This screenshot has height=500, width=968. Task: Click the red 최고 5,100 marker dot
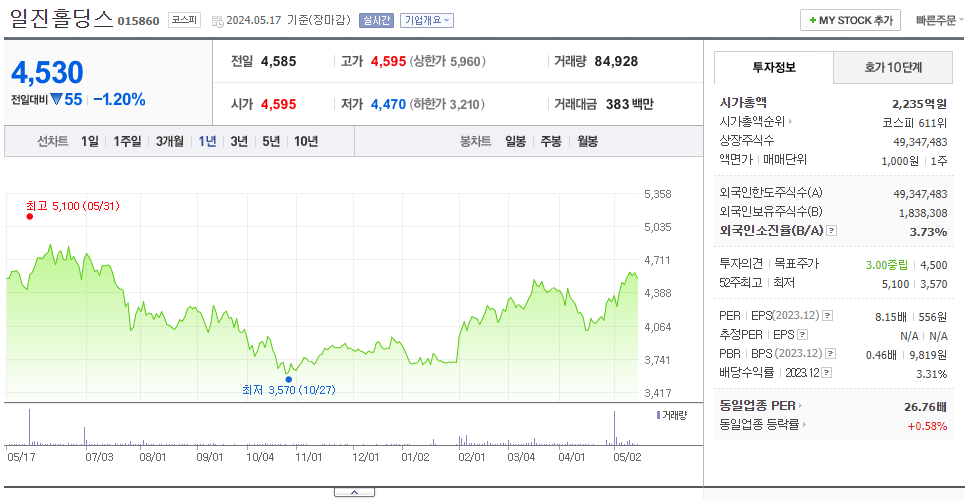(x=30, y=217)
